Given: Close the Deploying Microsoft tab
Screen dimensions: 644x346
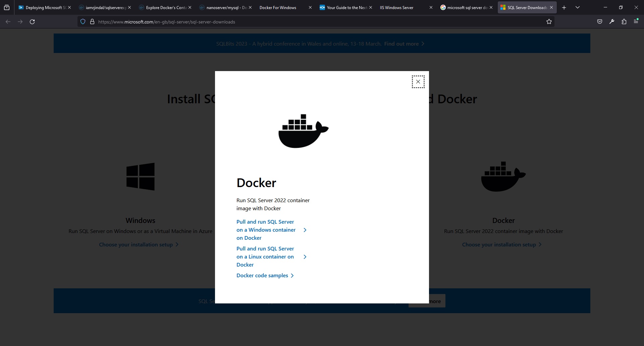Looking at the screenshot, I should point(69,7).
